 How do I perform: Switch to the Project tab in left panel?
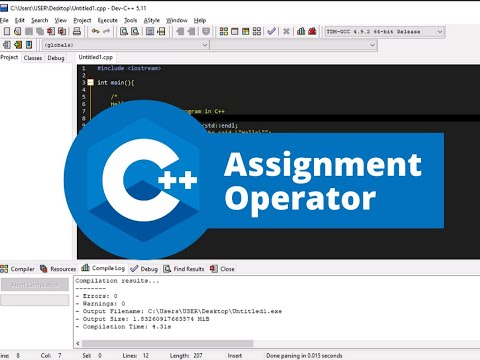(9, 57)
